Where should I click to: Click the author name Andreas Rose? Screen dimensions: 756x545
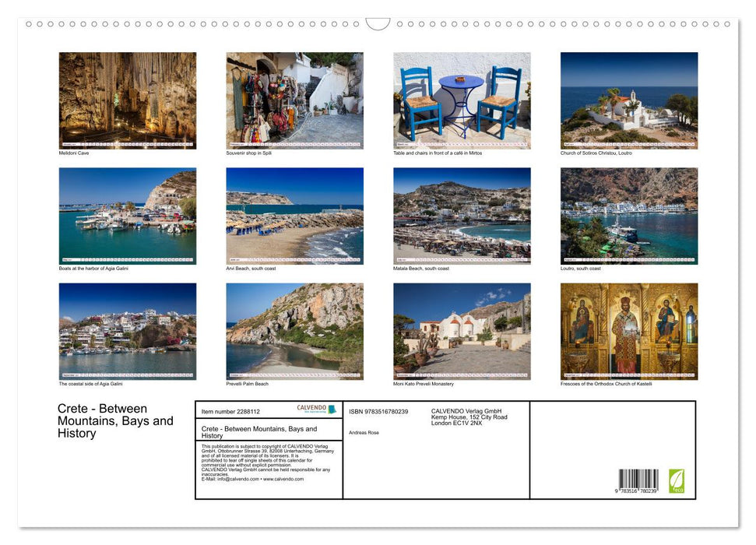click(x=364, y=433)
